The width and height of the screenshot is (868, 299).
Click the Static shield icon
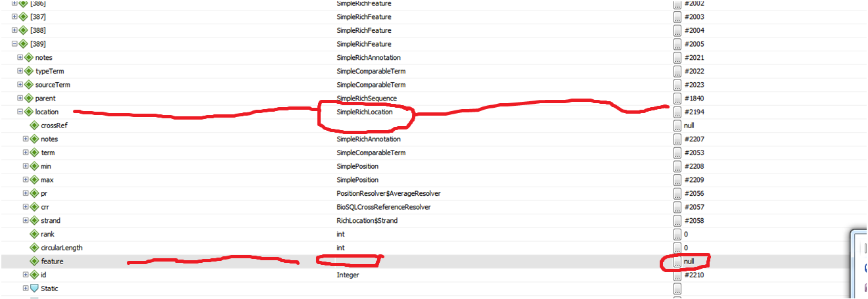34,288
